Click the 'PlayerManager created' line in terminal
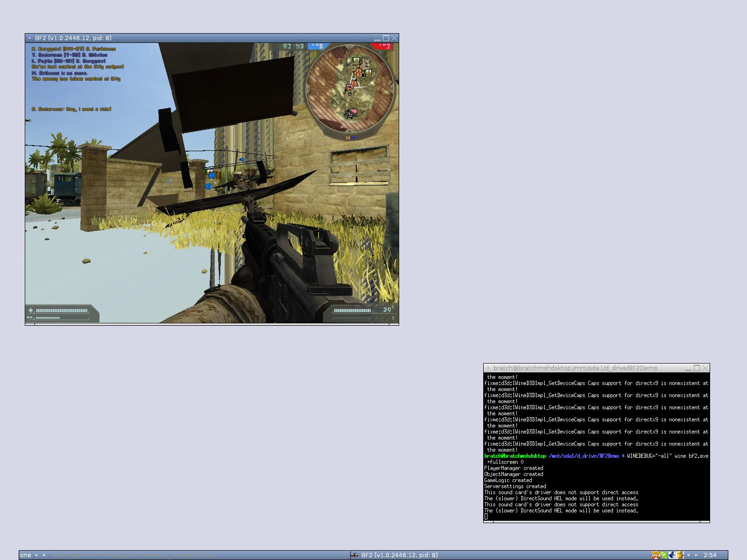The image size is (747, 560). coord(514,468)
